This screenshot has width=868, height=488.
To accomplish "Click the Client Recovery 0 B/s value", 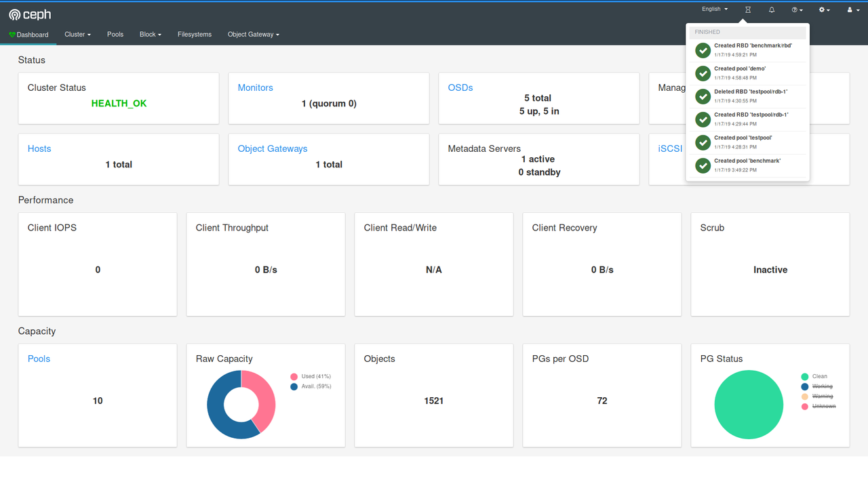I will click(602, 270).
